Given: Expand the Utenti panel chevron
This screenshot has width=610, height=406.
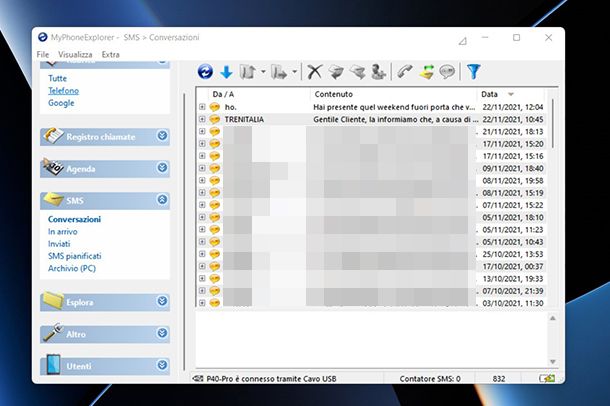Looking at the screenshot, I should pyautogui.click(x=162, y=365).
